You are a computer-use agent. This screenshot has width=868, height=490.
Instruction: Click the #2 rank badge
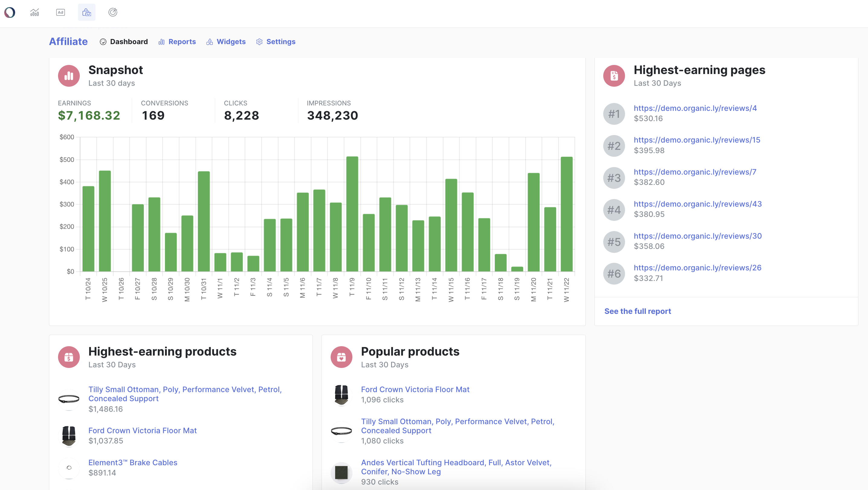[x=614, y=146]
